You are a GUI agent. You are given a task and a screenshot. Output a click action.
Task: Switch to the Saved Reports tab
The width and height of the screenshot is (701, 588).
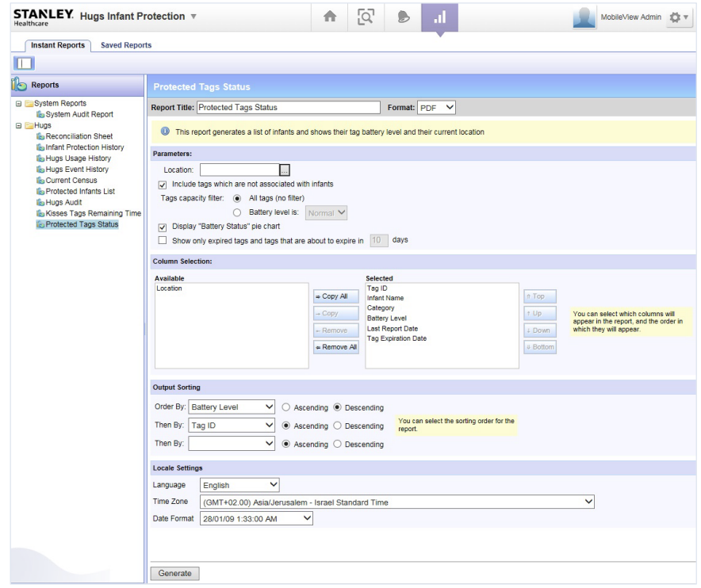click(x=126, y=45)
